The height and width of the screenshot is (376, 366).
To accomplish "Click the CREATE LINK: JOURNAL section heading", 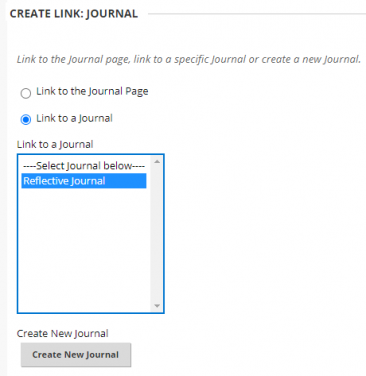I will coord(74,14).
